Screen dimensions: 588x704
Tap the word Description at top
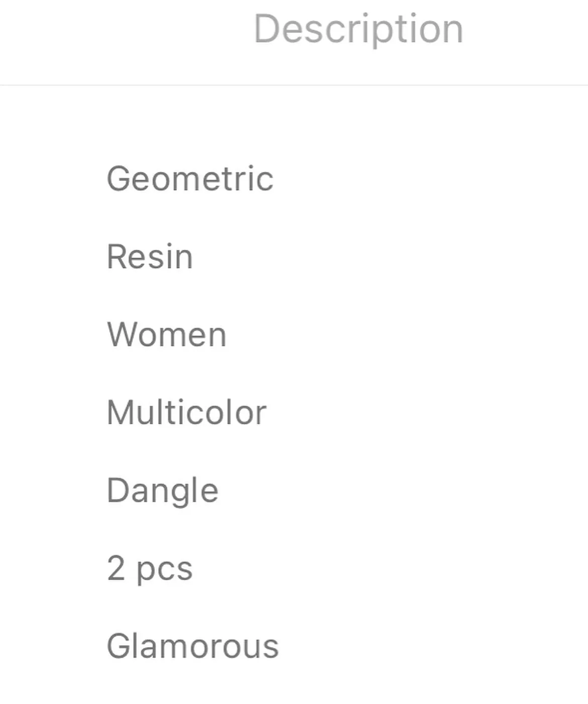[359, 30]
